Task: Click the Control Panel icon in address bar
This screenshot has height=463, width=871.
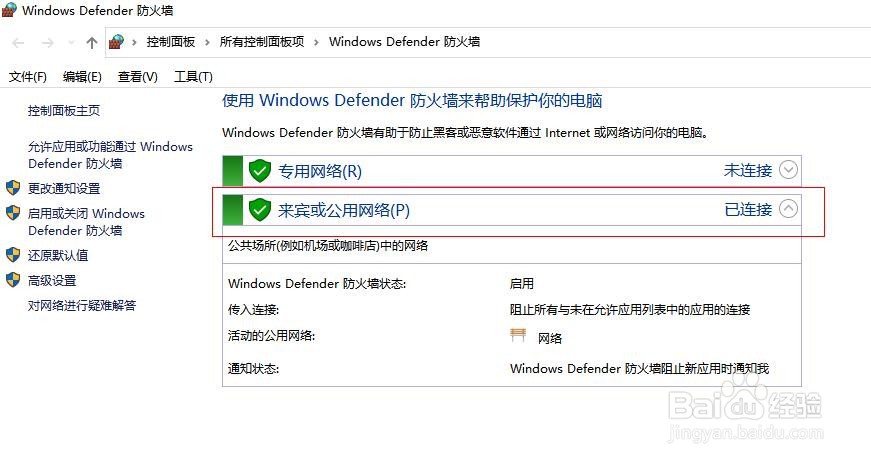Action: [x=116, y=42]
